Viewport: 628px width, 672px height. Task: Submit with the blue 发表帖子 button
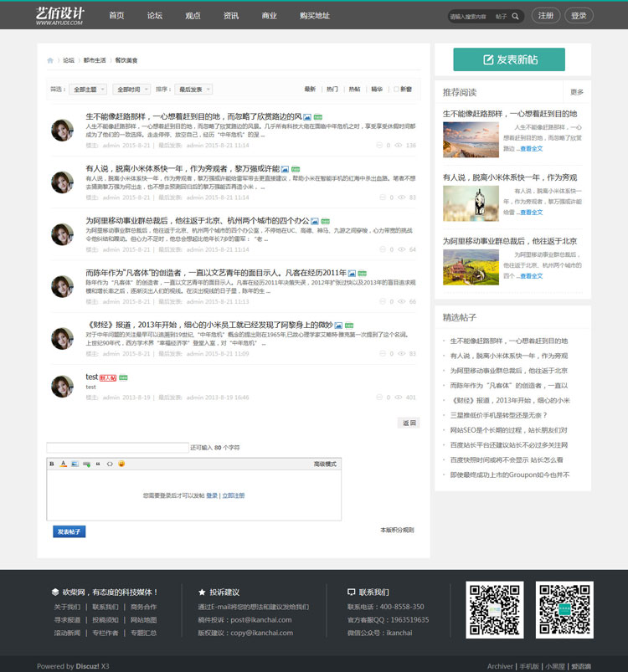click(69, 531)
